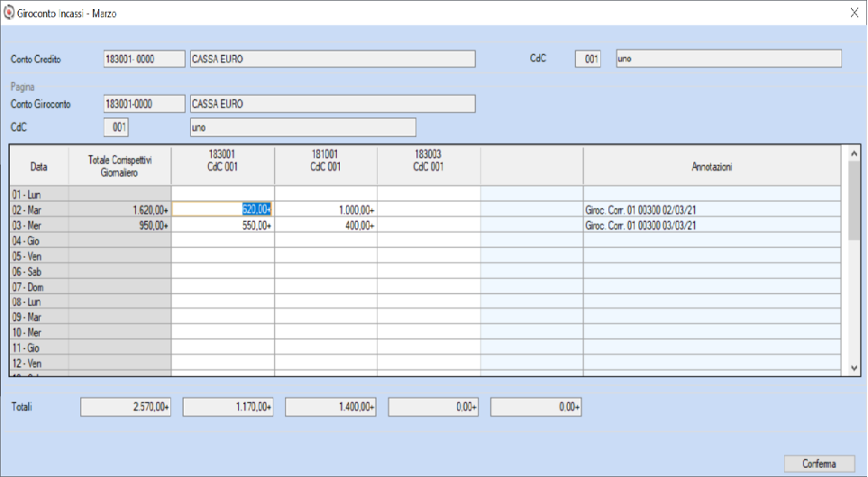The height and width of the screenshot is (477, 868).
Task: Click the Conto Credito code field 183001-0000
Action: pos(144,59)
